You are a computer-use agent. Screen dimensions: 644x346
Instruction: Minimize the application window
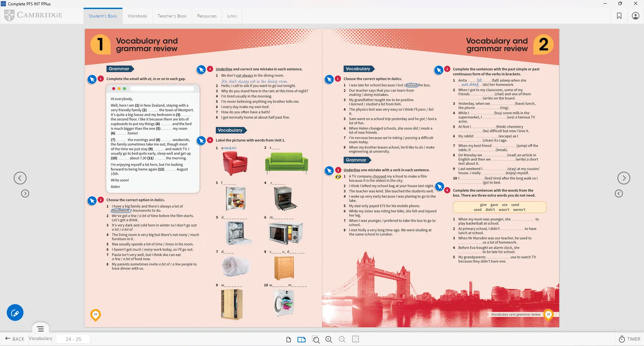click(x=605, y=4)
